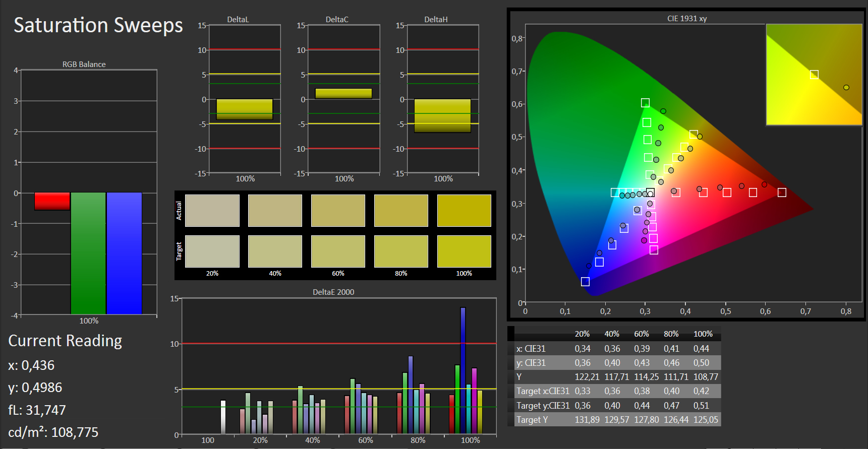Click the '20%' column header in data table

click(x=582, y=334)
